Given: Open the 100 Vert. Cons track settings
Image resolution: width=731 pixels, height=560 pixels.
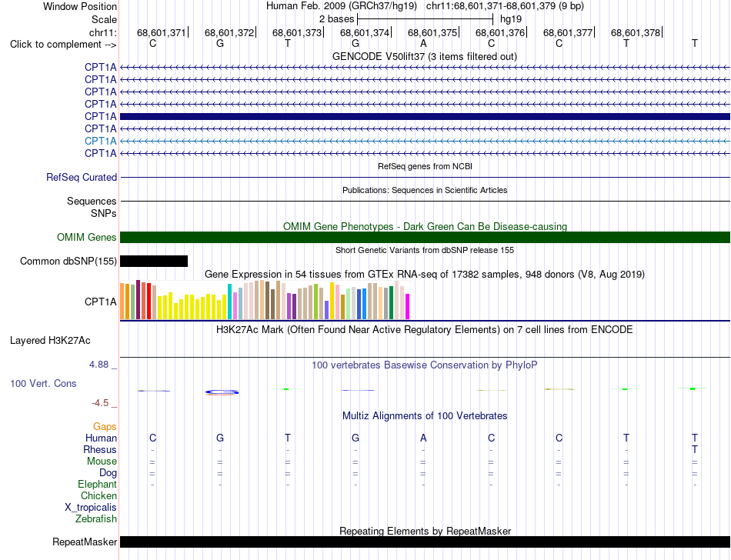Looking at the screenshot, I should pyautogui.click(x=43, y=383).
